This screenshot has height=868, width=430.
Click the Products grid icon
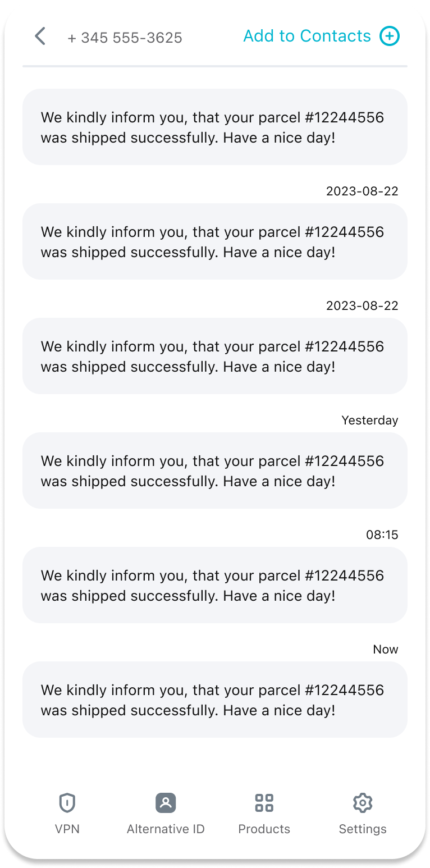click(x=264, y=803)
